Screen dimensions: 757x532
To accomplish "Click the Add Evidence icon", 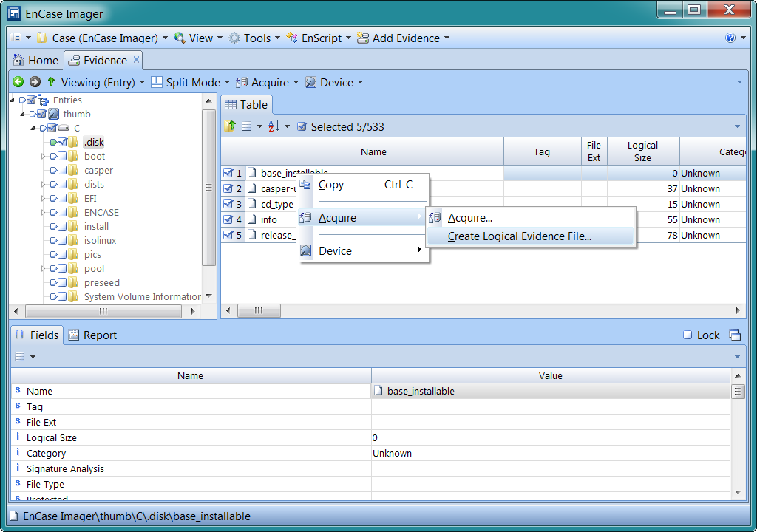I will pyautogui.click(x=362, y=38).
